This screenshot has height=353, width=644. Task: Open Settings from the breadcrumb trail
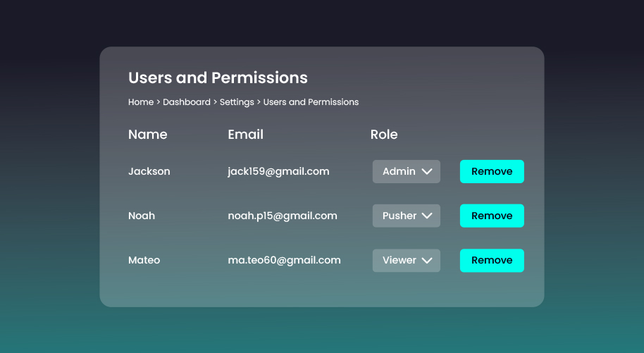click(237, 102)
